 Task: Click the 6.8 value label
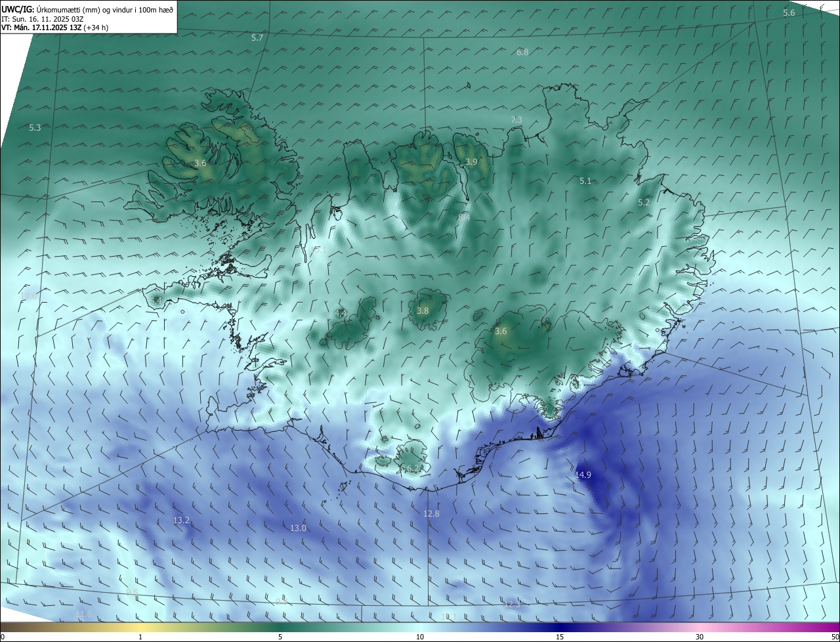tap(522, 52)
